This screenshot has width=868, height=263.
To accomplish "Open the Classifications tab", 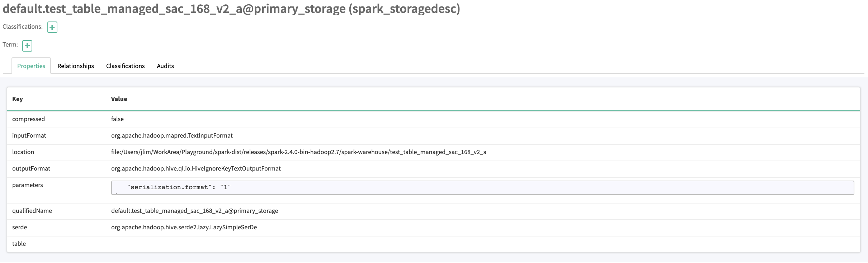I will [x=125, y=66].
